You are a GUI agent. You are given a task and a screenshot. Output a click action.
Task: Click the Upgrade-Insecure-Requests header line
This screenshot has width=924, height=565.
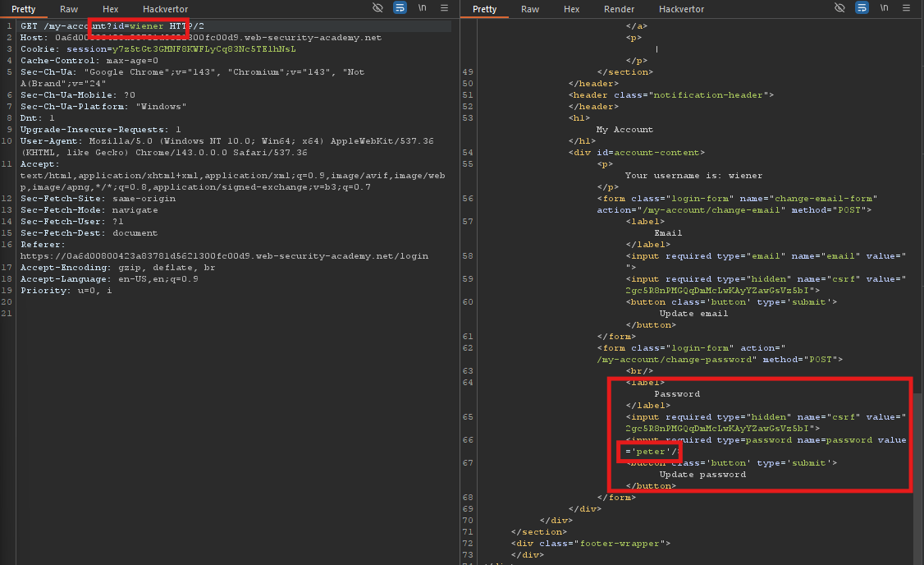pyautogui.click(x=101, y=130)
